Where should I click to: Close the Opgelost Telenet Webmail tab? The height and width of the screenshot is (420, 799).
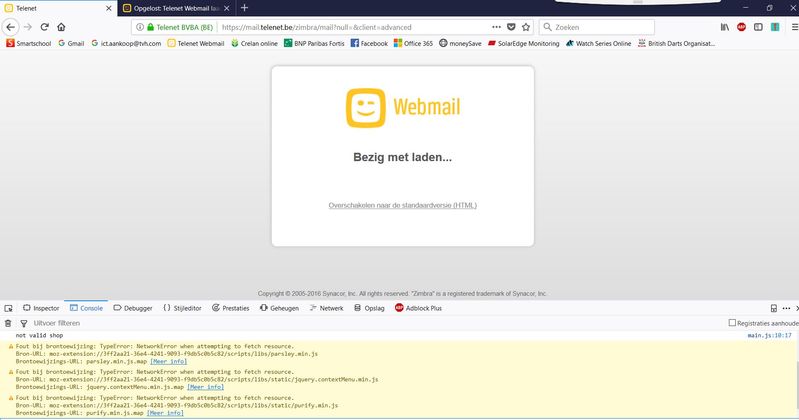(x=227, y=8)
